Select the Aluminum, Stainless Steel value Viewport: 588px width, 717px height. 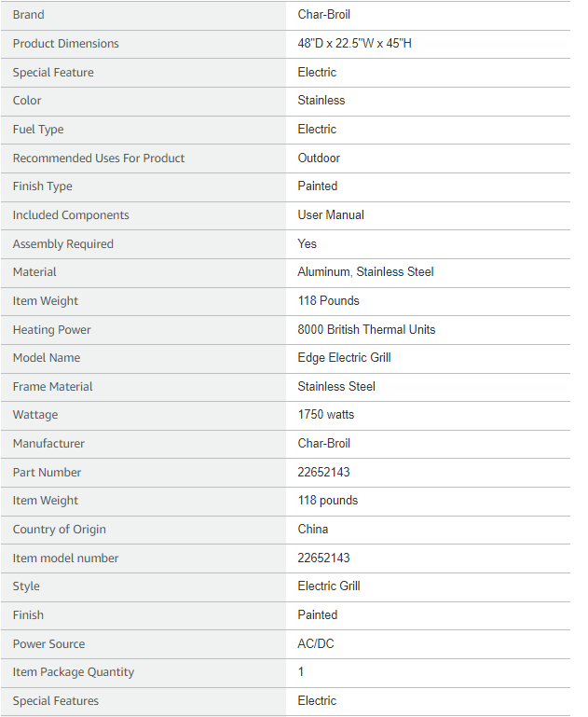tap(365, 272)
